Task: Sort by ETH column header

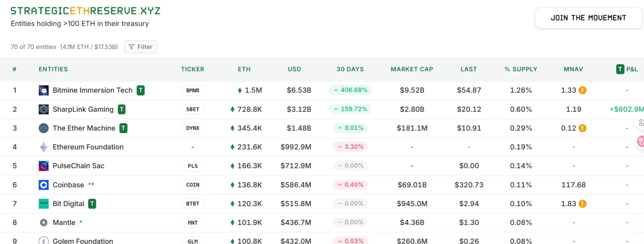Action: (x=244, y=69)
